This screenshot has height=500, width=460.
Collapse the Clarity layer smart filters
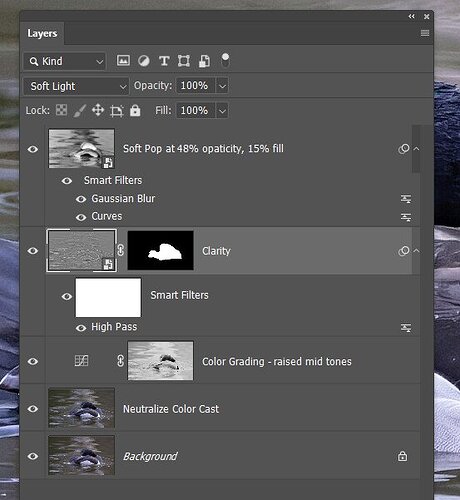[416, 251]
